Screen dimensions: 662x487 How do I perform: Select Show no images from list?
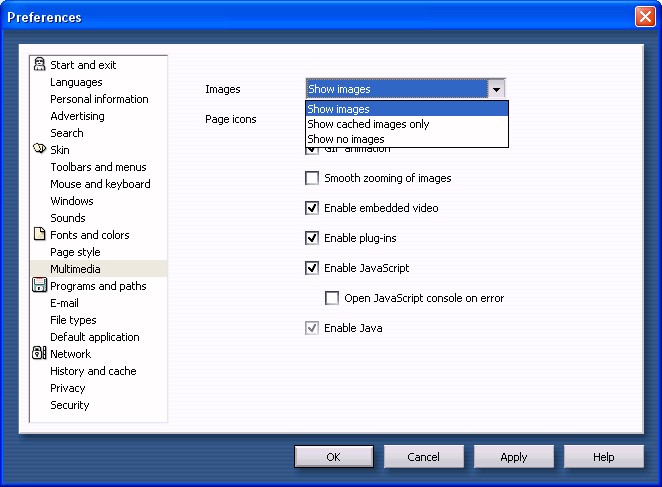click(346, 139)
